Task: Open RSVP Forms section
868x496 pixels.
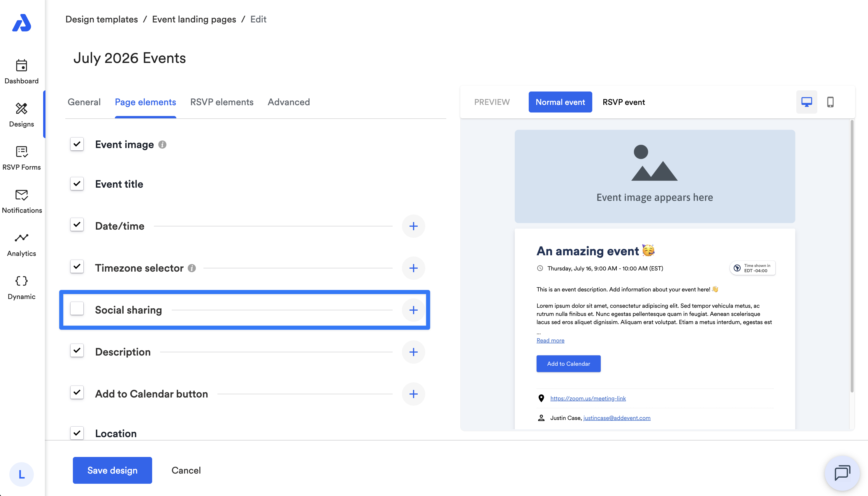Action: (x=22, y=158)
